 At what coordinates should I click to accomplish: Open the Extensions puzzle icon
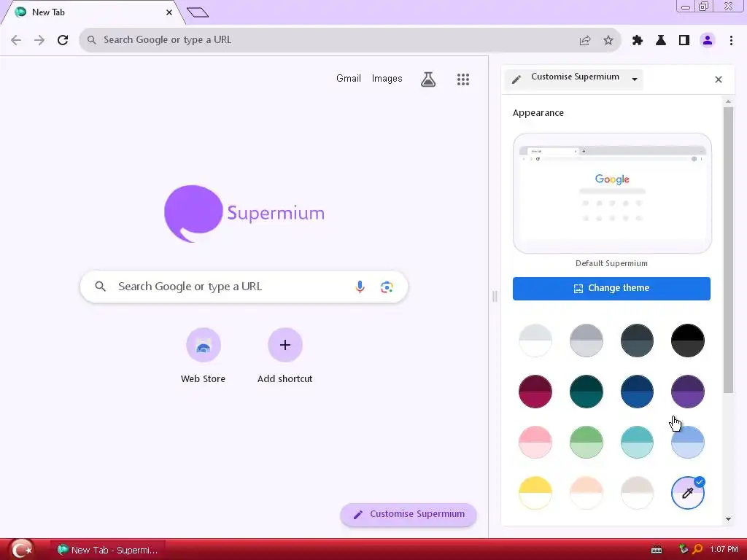point(638,41)
